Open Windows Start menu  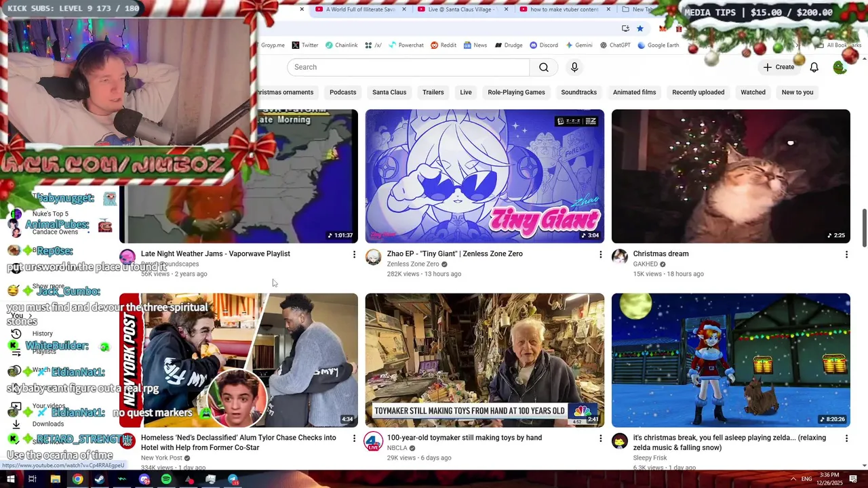tap(10, 479)
